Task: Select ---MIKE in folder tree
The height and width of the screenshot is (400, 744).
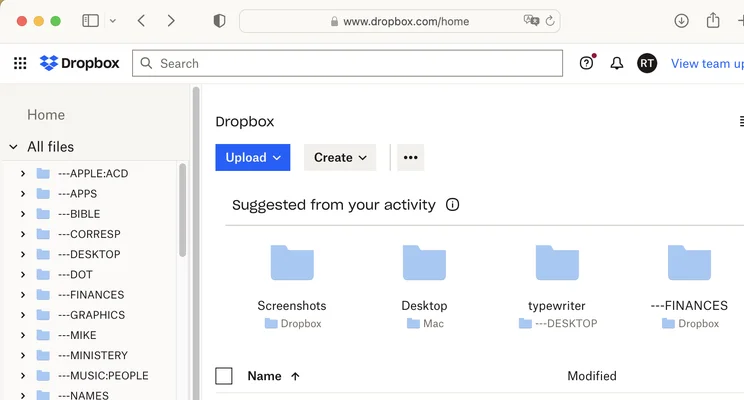Action: [77, 335]
